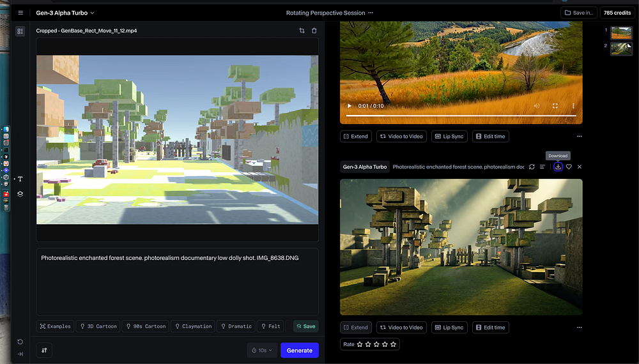Image resolution: width=639 pixels, height=364 pixels.
Task: Download the second output video
Action: [558, 167]
